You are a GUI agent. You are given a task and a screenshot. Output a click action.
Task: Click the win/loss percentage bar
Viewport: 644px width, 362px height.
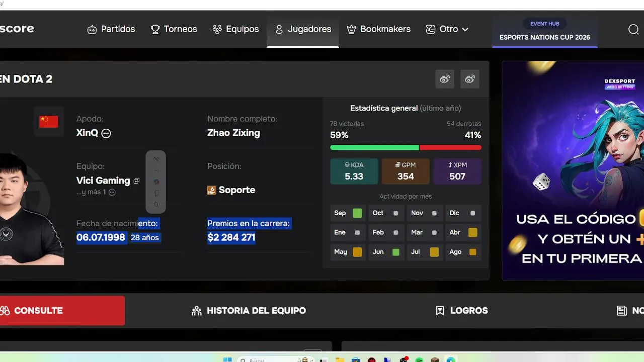pyautogui.click(x=406, y=147)
